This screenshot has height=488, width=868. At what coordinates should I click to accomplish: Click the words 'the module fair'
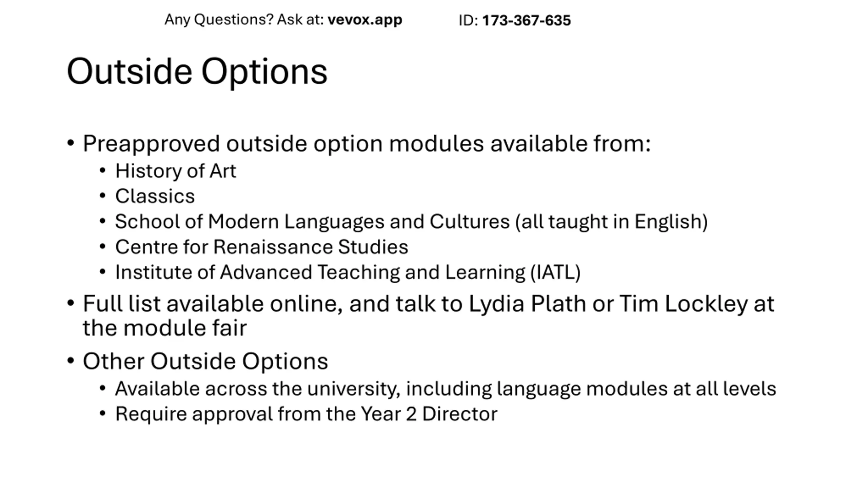click(165, 328)
